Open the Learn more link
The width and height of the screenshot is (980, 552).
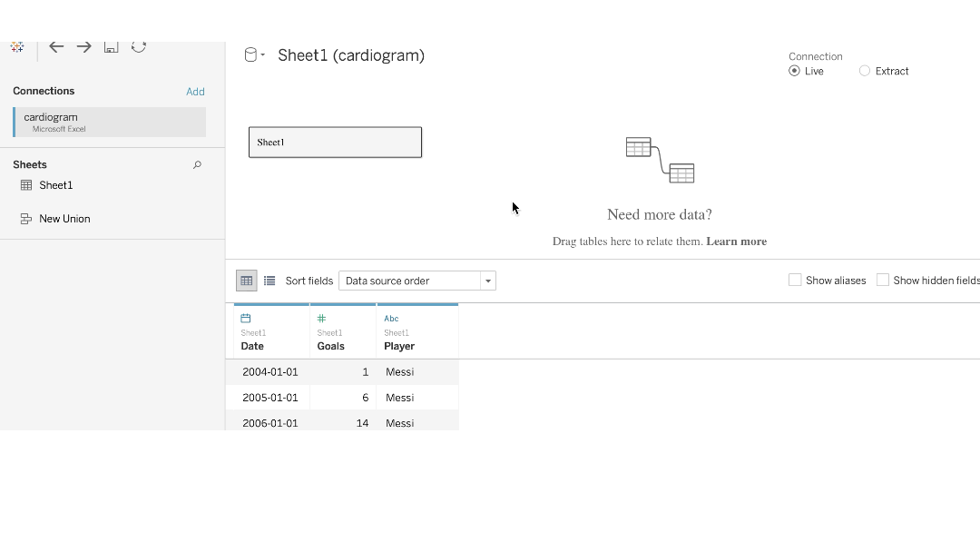736,241
